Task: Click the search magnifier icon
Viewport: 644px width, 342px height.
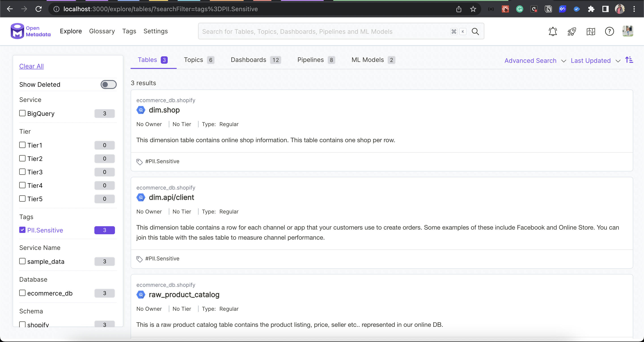Action: pos(475,32)
